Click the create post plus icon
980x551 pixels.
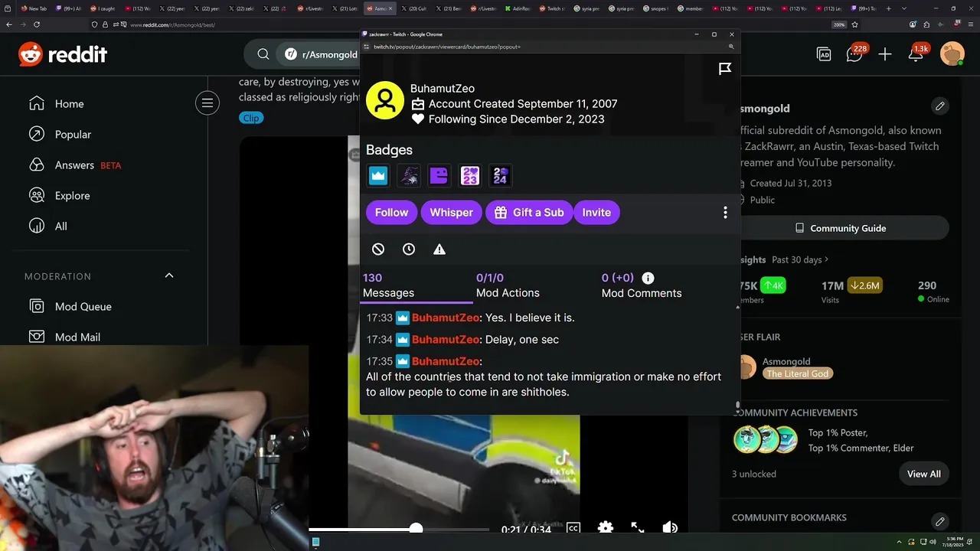click(885, 54)
